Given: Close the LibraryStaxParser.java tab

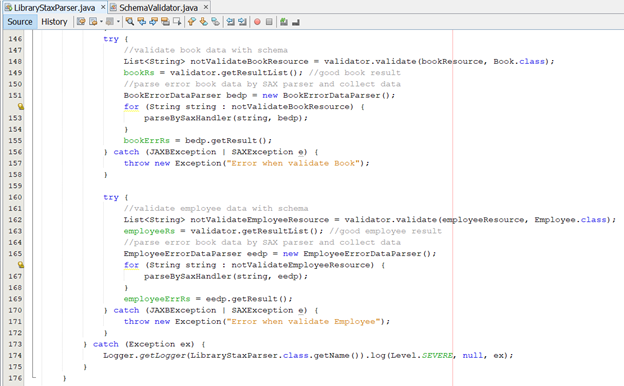Looking at the screenshot, I should [103, 7].
